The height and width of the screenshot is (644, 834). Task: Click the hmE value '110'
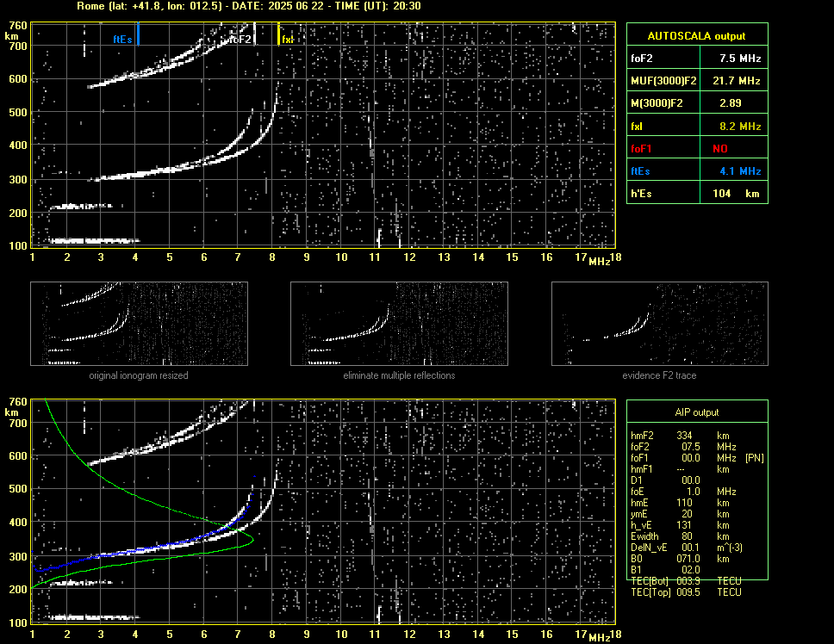pos(684,503)
